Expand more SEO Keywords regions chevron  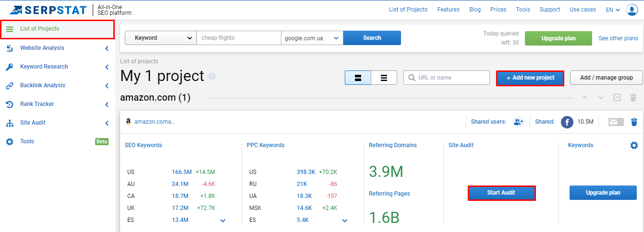pyautogui.click(x=223, y=220)
